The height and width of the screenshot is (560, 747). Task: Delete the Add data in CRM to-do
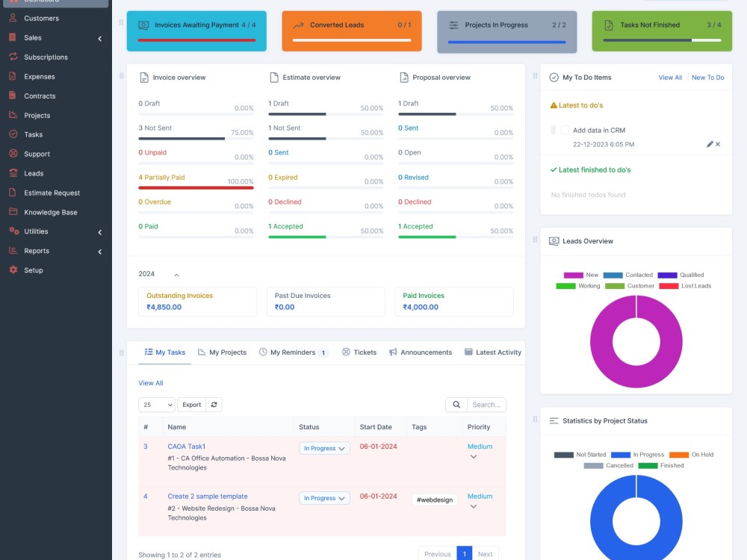(x=718, y=144)
